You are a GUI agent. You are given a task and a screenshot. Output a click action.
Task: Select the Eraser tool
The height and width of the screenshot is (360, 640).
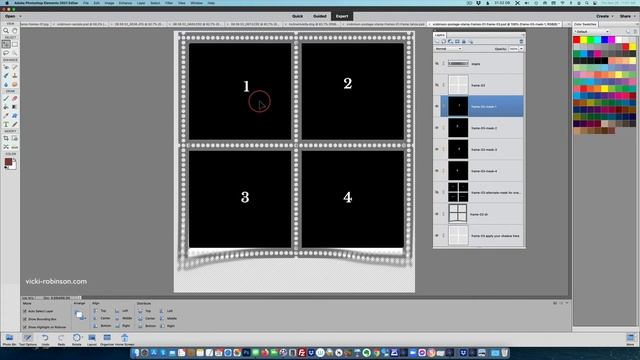tap(15, 98)
